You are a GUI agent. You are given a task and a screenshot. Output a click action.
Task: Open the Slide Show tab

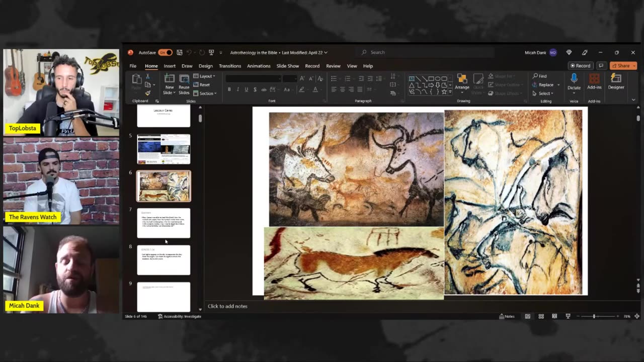pyautogui.click(x=288, y=66)
